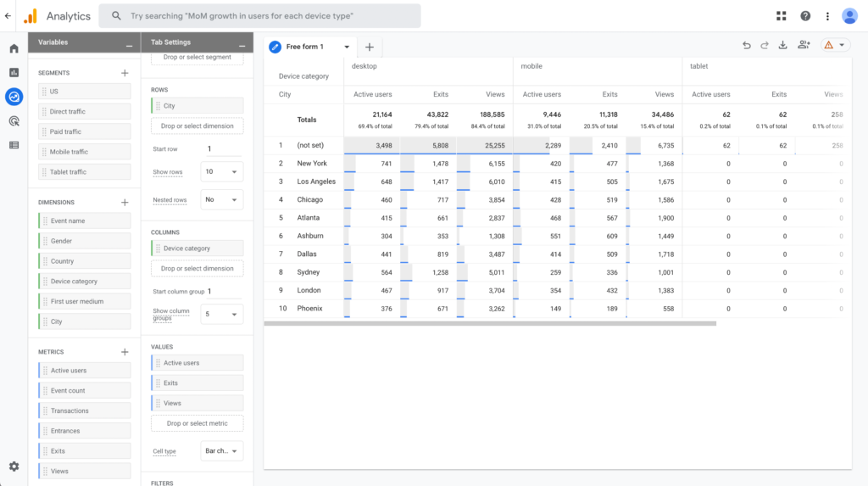Screen dimensions: 868x486
Task: Click the Analytics search field
Action: coord(259,16)
